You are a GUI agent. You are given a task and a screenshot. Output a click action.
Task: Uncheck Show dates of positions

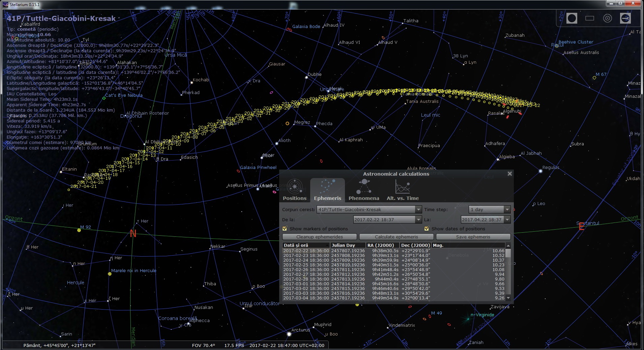pyautogui.click(x=427, y=229)
